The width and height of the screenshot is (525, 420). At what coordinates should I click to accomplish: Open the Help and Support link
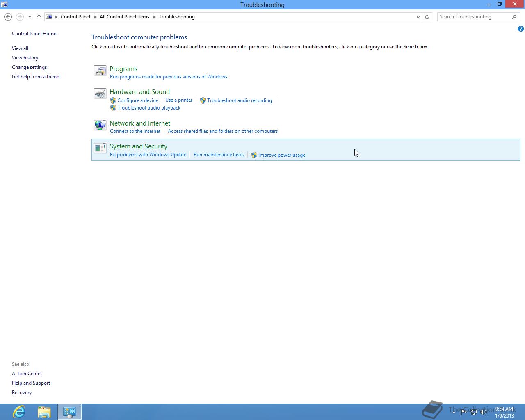pyautogui.click(x=31, y=383)
